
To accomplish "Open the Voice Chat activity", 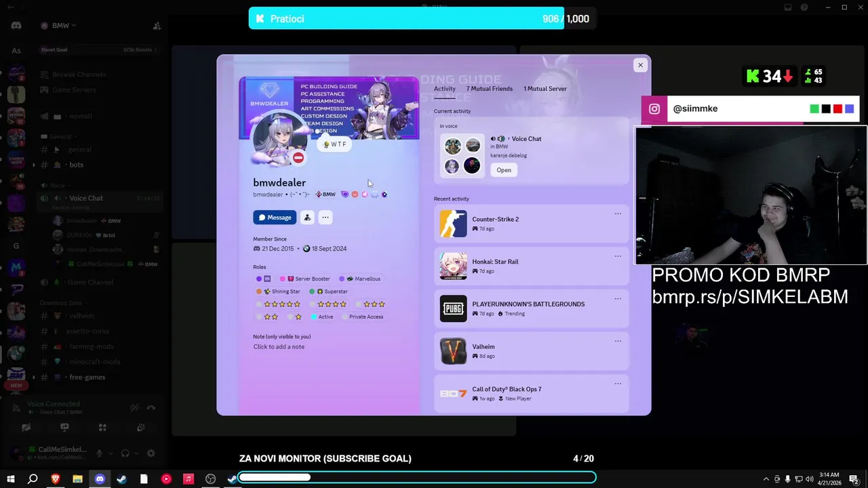I will 504,170.
